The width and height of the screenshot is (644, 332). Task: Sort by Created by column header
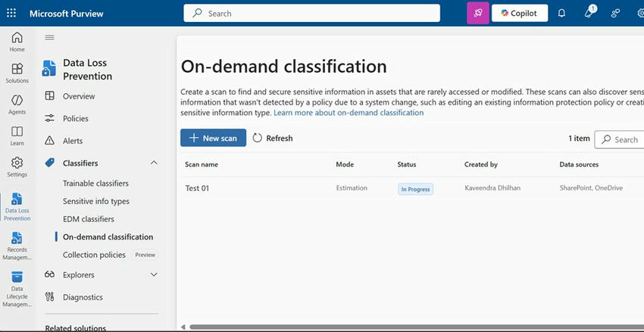[481, 164]
